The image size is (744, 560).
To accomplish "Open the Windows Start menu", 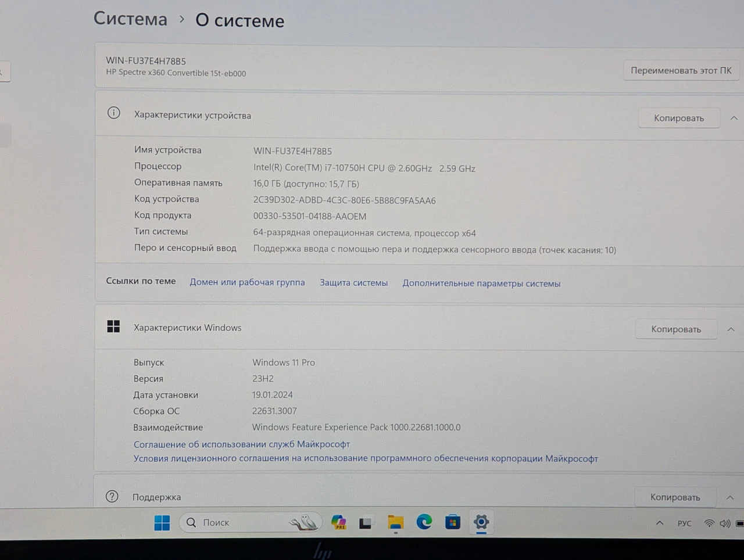I will pos(162,523).
